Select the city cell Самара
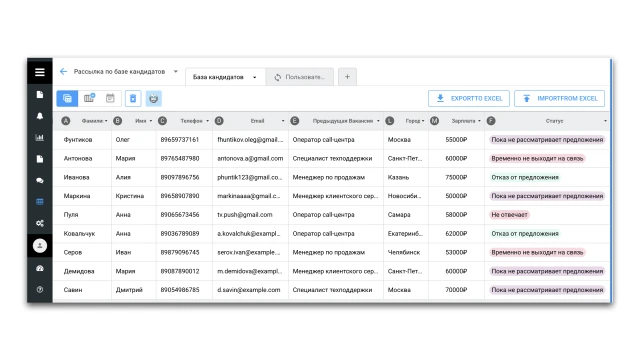 pos(406,215)
